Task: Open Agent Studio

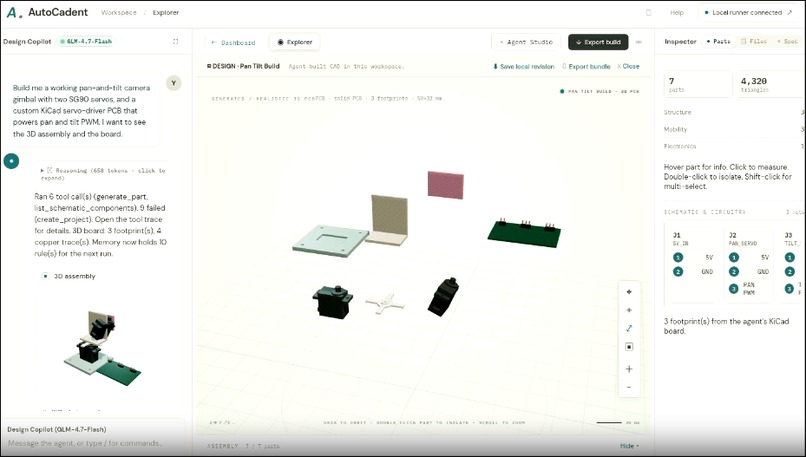Action: (x=526, y=42)
